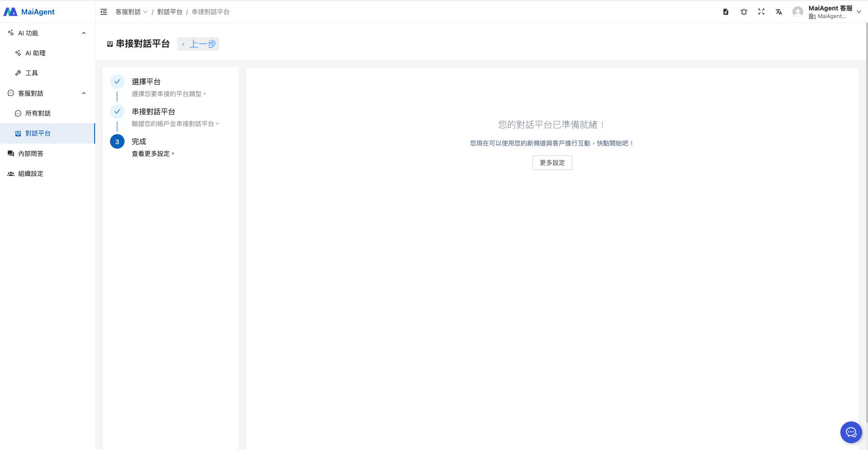Click the 對話平台 breadcrumb link

click(x=169, y=12)
